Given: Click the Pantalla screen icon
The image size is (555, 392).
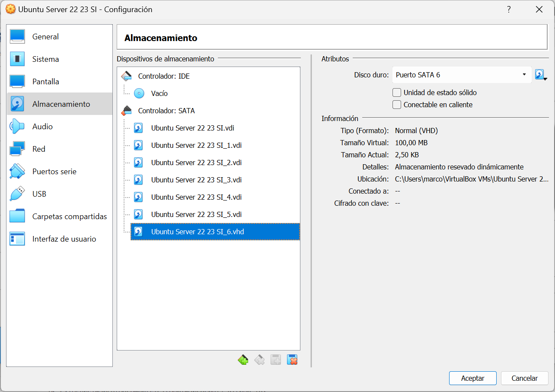Looking at the screenshot, I should [x=17, y=82].
